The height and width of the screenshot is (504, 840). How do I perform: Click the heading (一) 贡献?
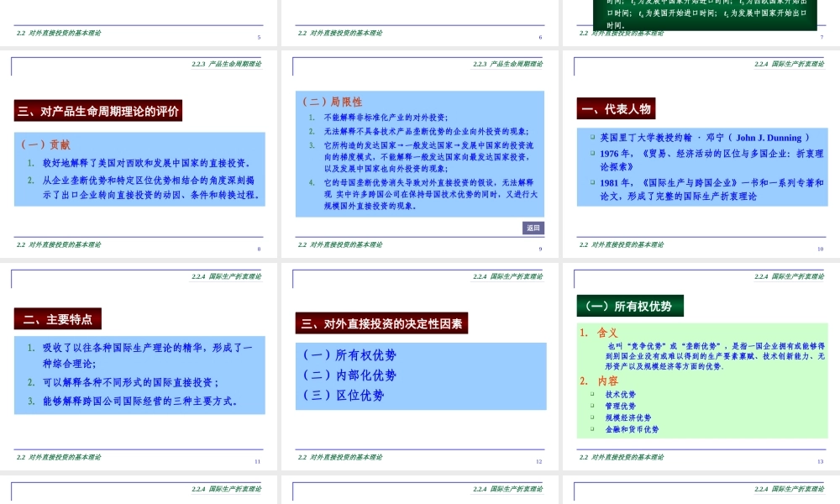(45, 144)
